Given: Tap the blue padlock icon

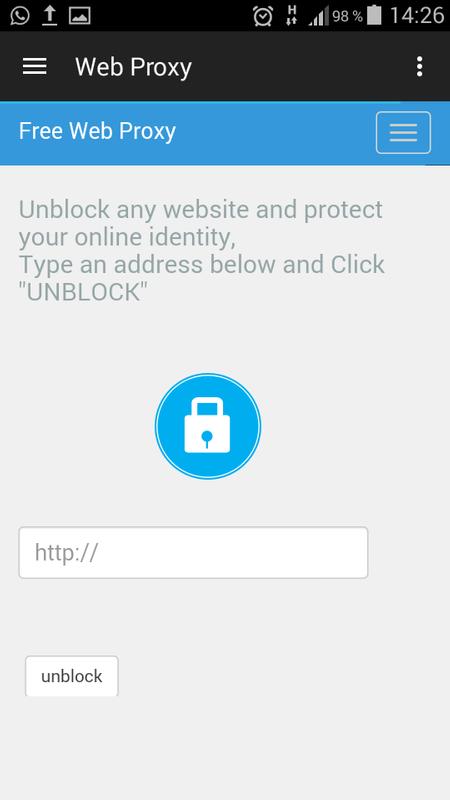Looking at the screenshot, I should tap(208, 426).
